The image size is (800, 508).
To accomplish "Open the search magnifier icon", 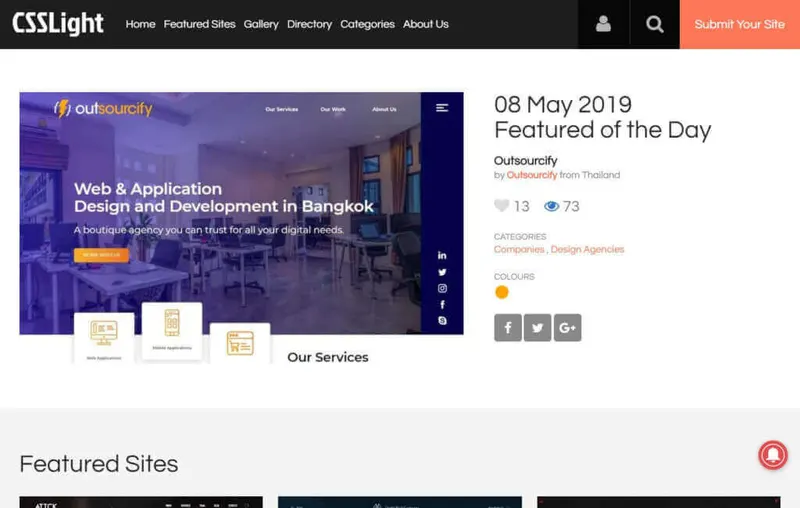I will (655, 24).
